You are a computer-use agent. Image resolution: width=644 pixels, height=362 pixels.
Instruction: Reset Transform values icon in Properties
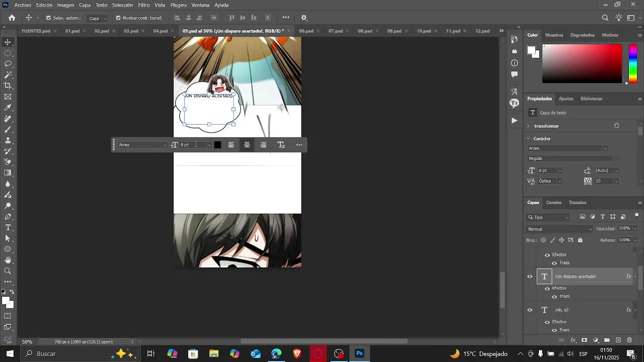tap(617, 126)
